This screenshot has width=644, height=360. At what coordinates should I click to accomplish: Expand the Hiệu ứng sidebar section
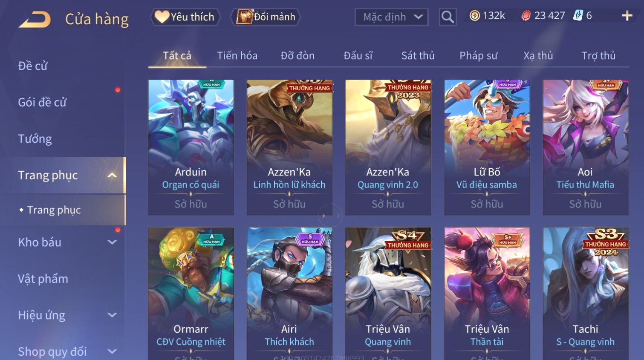pos(112,315)
